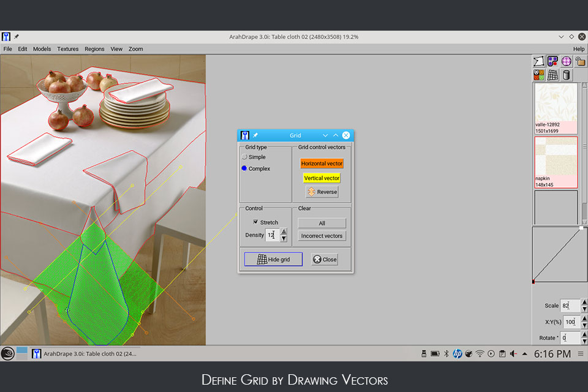
Task: Click the chevron down in the main title bar
Action: [x=561, y=37]
